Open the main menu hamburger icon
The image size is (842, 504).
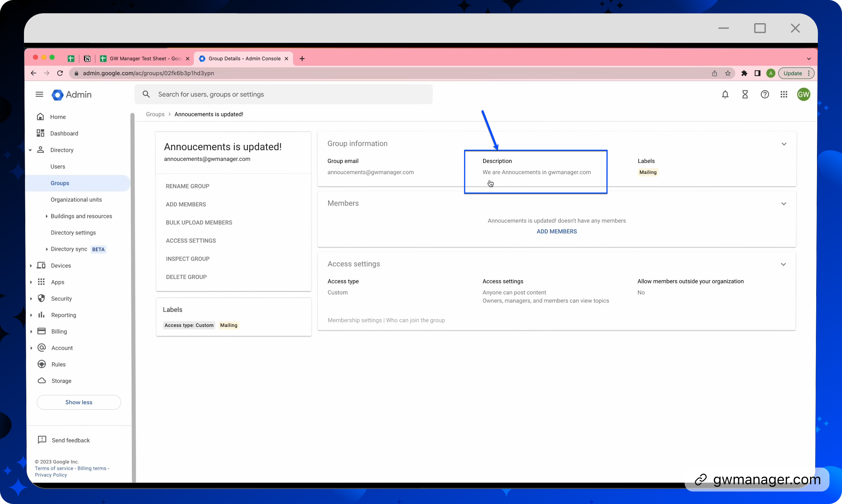tap(39, 94)
